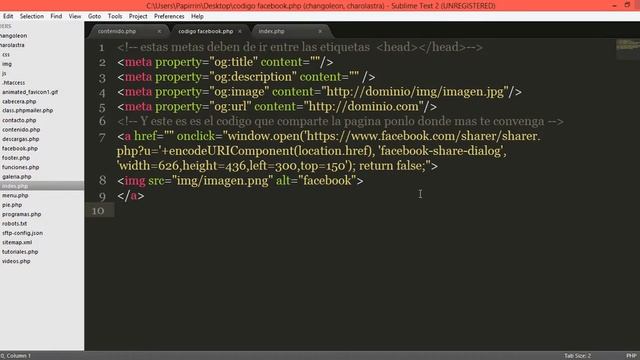Open galeria.php in the sidebar

click(x=16, y=176)
